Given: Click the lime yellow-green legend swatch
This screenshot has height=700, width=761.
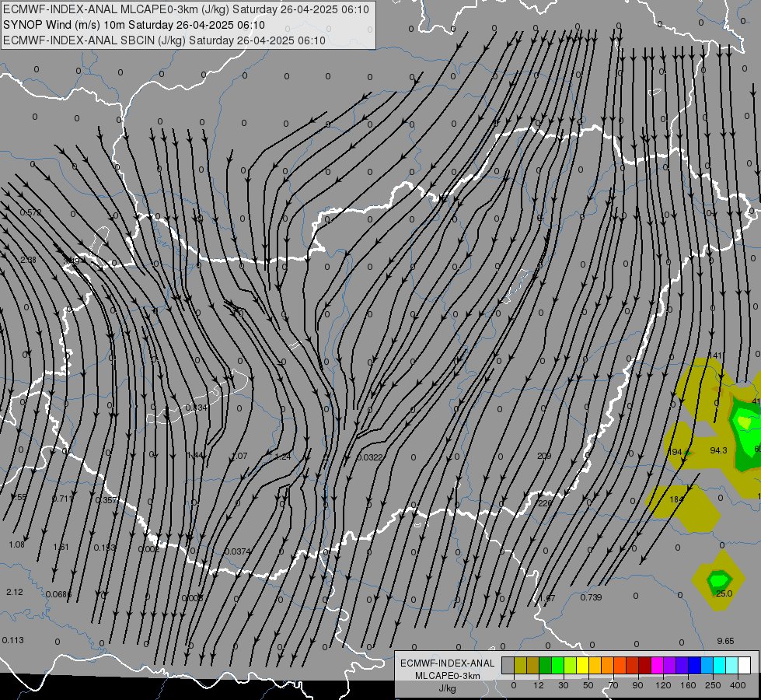Looking at the screenshot, I should [x=571, y=665].
